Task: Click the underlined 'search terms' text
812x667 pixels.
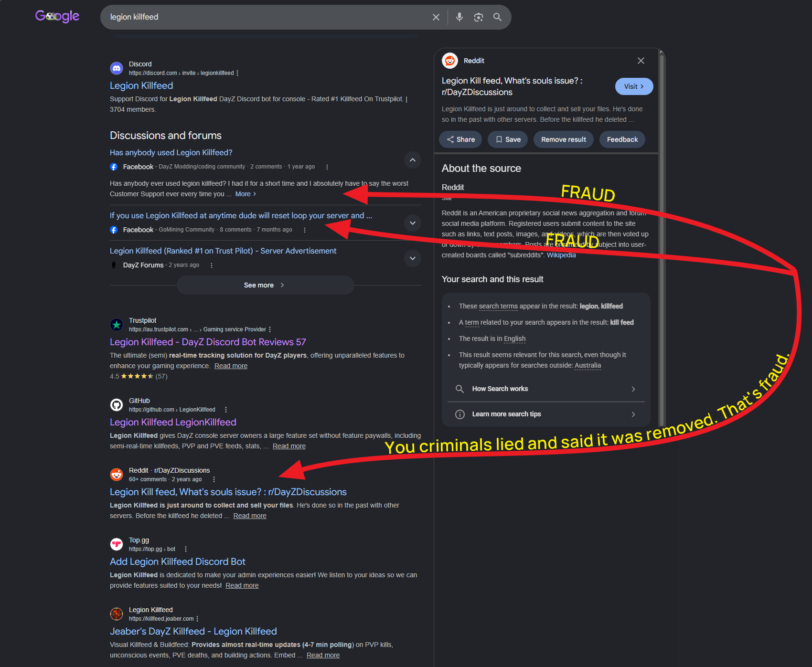Action: pos(498,306)
